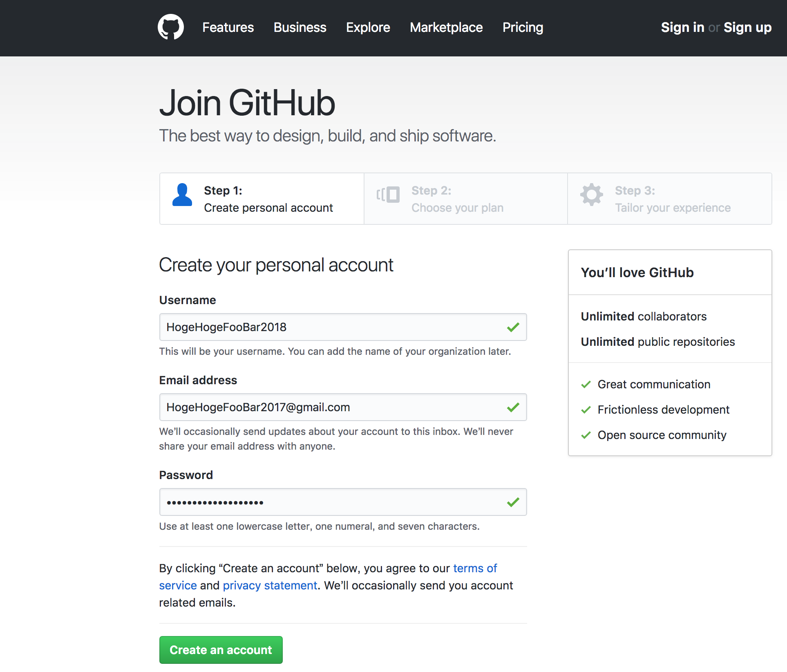Click checkmark beside Open source community

pos(586,435)
